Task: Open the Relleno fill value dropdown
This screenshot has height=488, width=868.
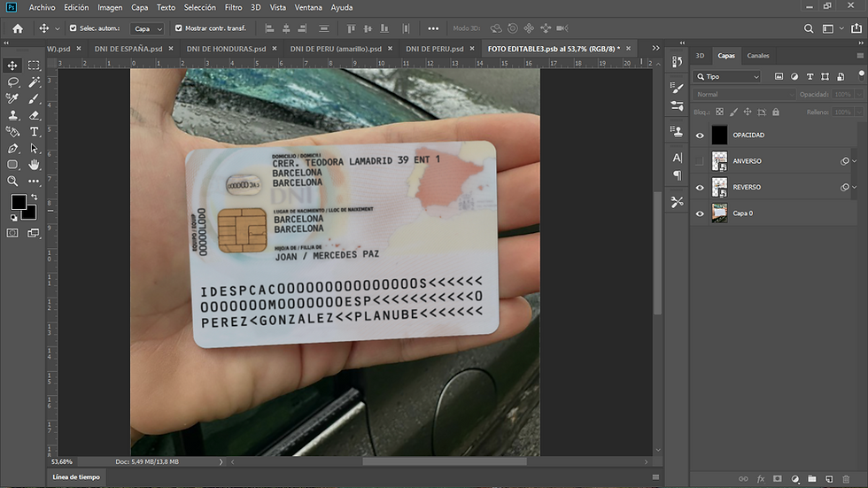Action: [859, 112]
